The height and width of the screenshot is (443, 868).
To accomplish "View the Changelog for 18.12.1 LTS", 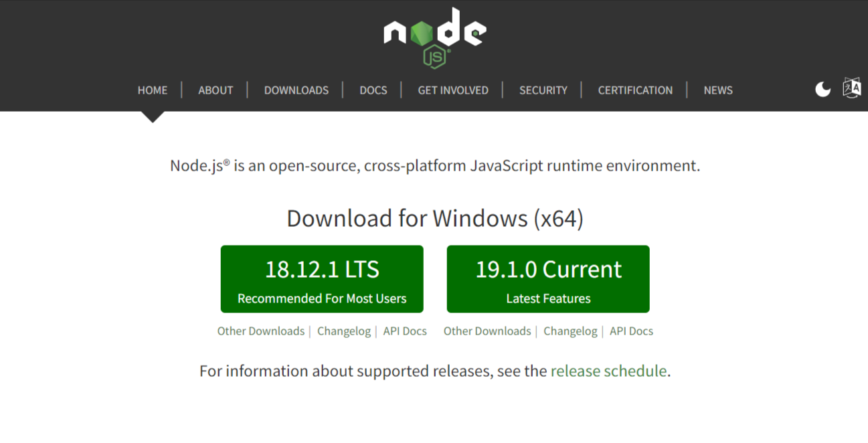I will [x=344, y=331].
